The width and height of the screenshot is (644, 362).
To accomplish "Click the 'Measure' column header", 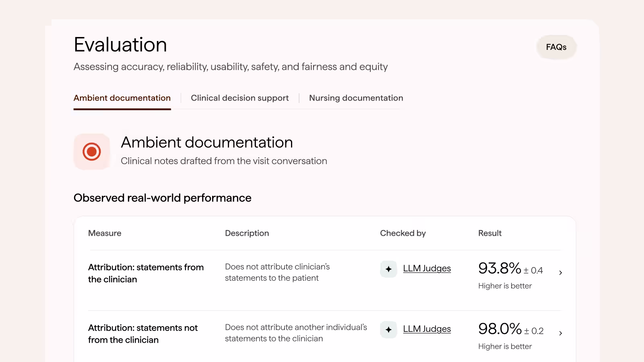I will click(105, 233).
